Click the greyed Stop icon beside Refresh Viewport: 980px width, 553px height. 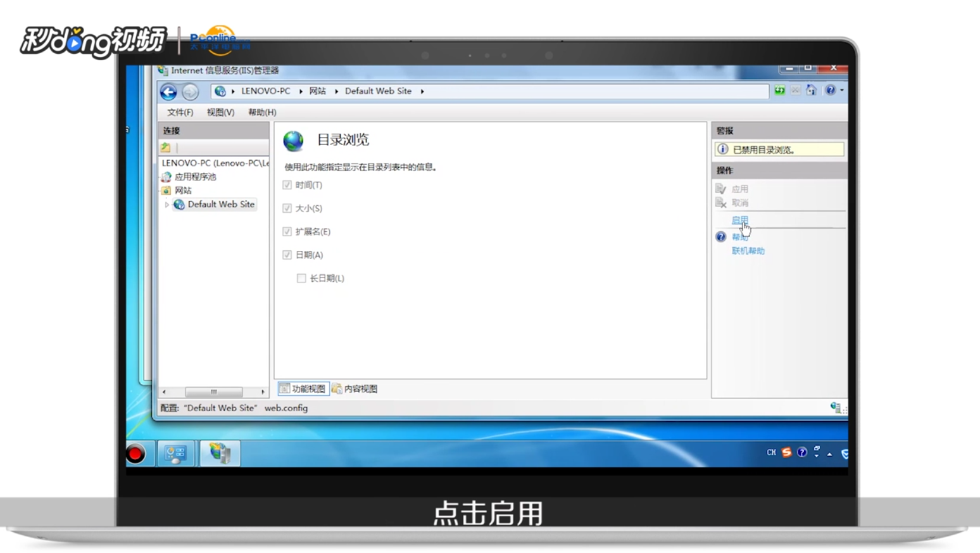tap(795, 91)
